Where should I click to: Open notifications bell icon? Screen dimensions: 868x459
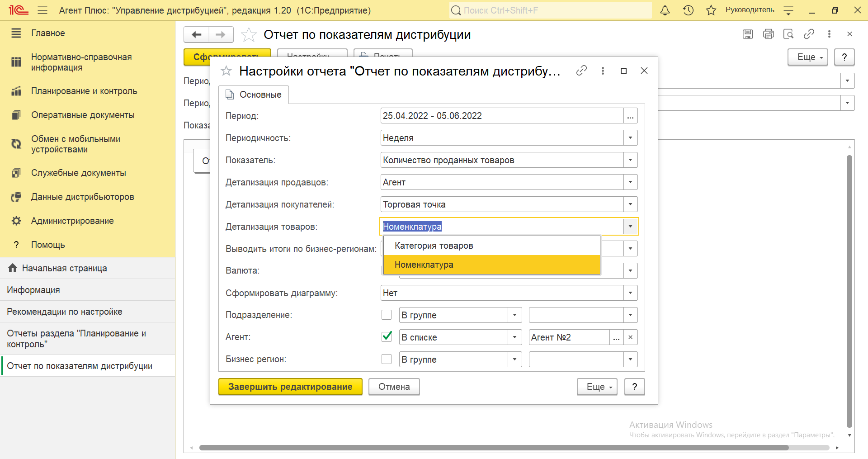coord(665,10)
